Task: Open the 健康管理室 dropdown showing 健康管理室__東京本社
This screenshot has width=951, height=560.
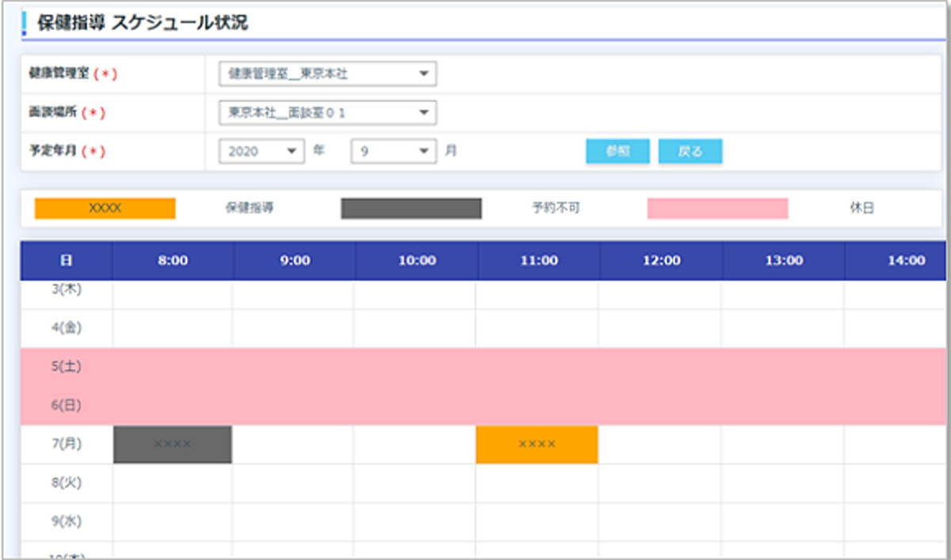Action: pyautogui.click(x=327, y=74)
